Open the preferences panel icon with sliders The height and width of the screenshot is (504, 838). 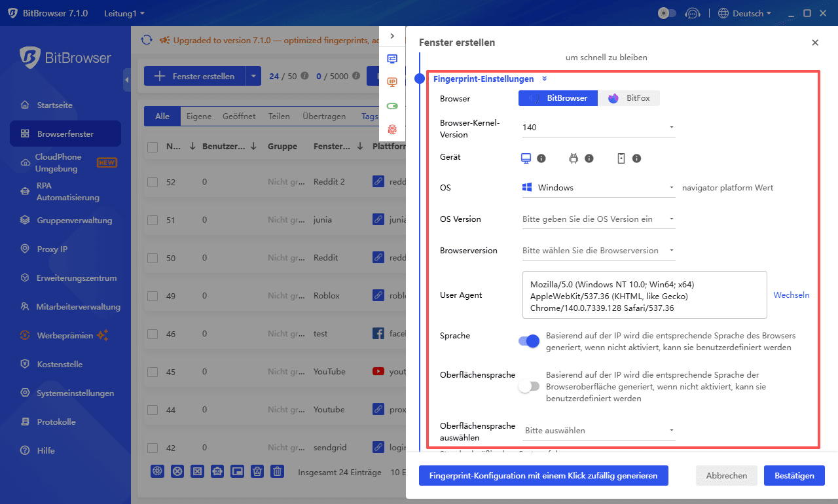tap(392, 58)
